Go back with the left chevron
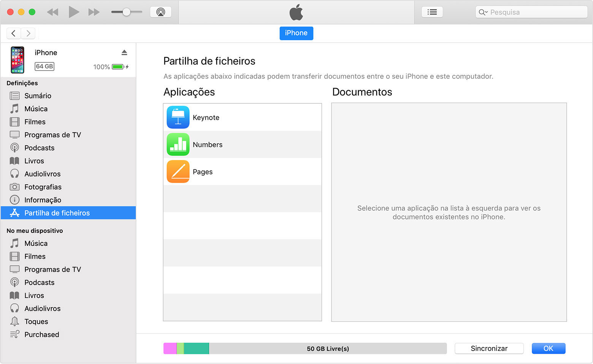This screenshot has height=364, width=593. [x=14, y=33]
